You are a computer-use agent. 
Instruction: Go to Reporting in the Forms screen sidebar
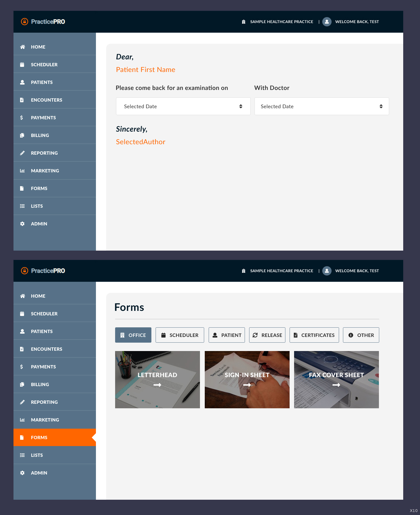click(55, 402)
